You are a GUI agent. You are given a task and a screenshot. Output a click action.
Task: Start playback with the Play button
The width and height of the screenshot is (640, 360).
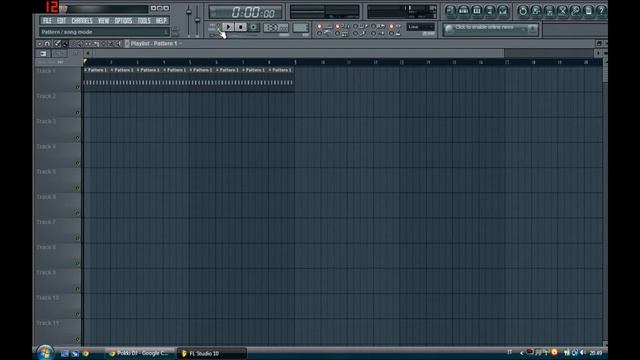228,27
